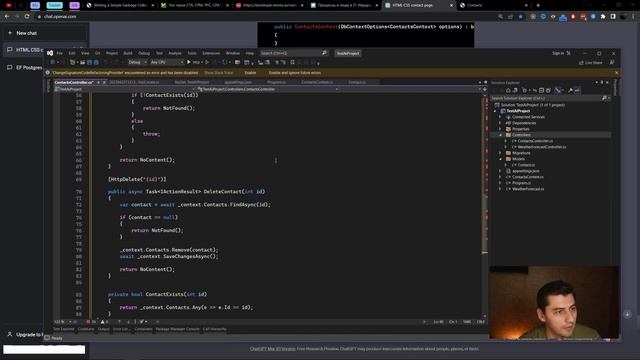Close the ContactsController.cs editor tab
This screenshot has width=640, height=360.
[104, 82]
